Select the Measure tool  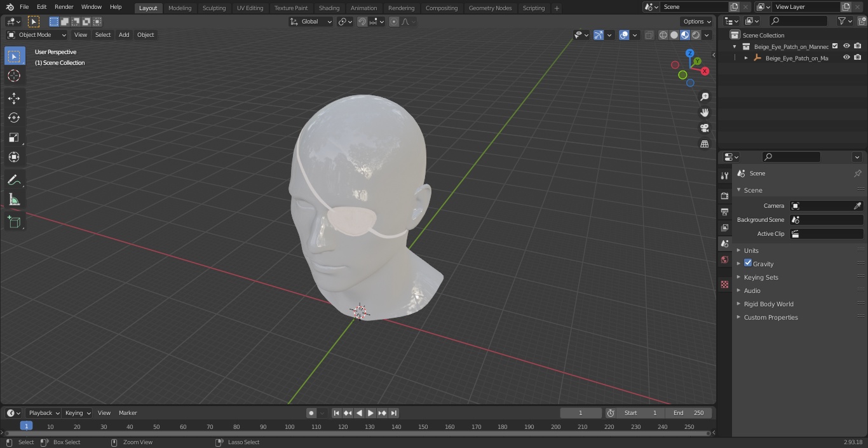[14, 200]
